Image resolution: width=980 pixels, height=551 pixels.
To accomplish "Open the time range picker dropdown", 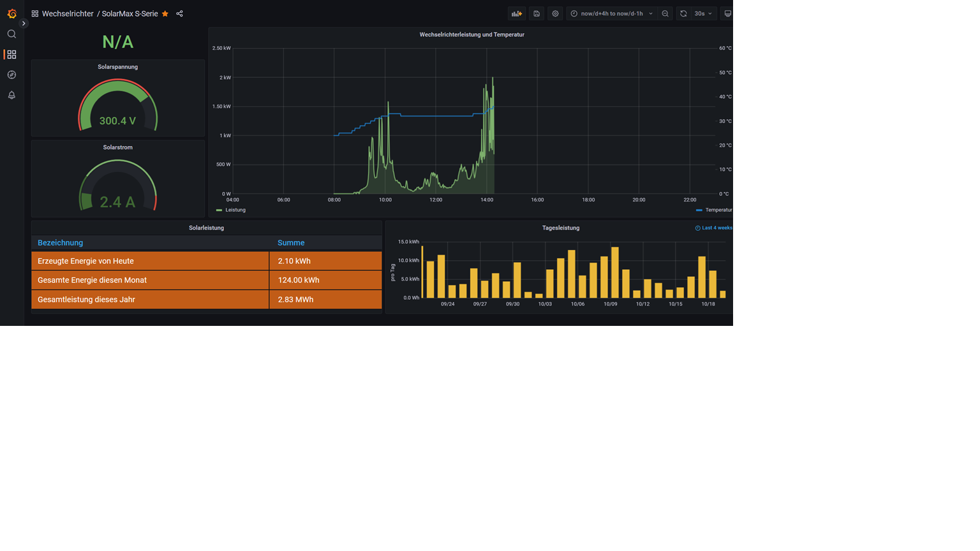I will pyautogui.click(x=611, y=13).
